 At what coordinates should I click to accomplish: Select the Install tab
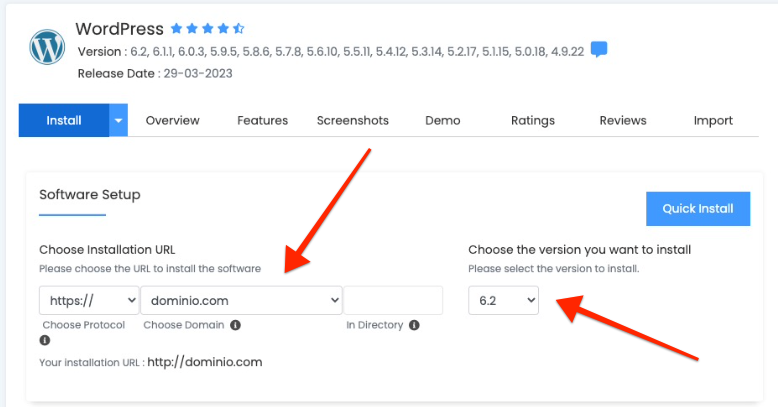(x=64, y=120)
